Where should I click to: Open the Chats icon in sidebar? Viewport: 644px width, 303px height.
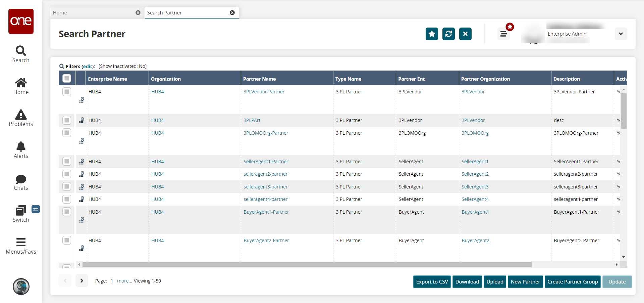tap(21, 179)
